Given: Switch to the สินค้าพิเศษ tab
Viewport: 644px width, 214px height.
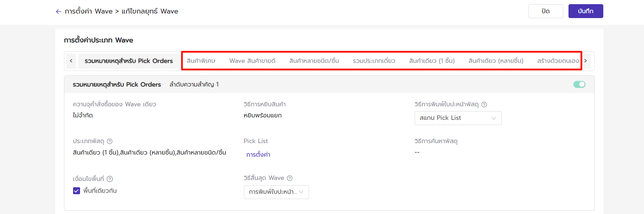Looking at the screenshot, I should (x=201, y=61).
